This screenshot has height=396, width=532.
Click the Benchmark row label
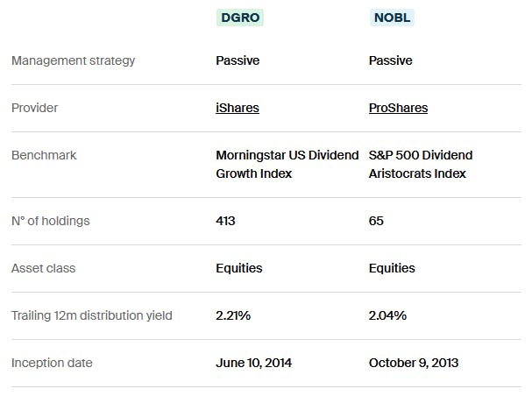pyautogui.click(x=44, y=155)
